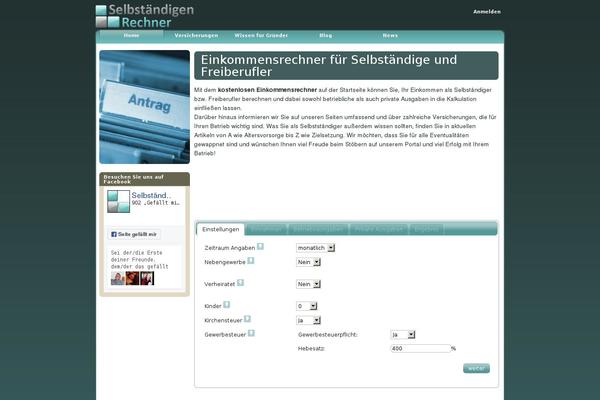Click the Antrag folder image
Screen dimensions: 600x400
[x=145, y=107]
